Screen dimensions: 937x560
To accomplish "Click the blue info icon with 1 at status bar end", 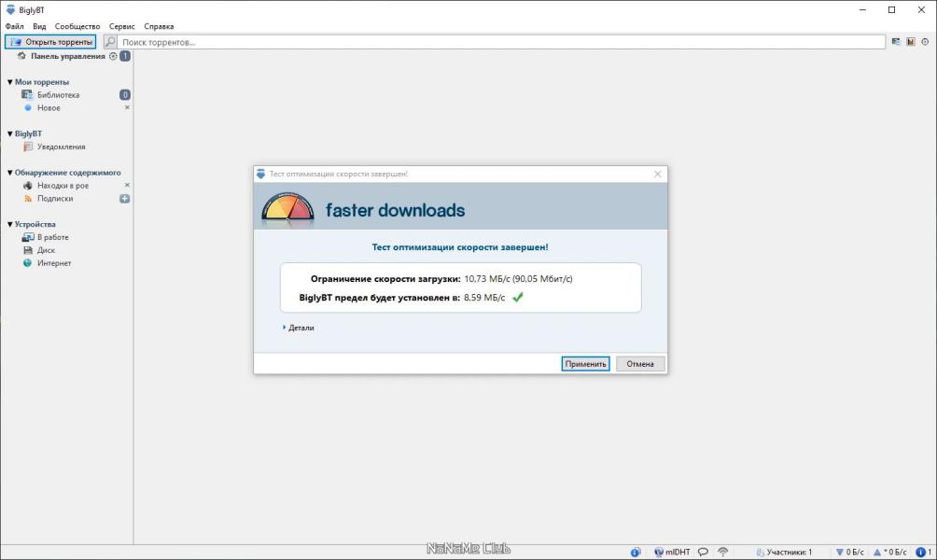I will tap(921, 553).
